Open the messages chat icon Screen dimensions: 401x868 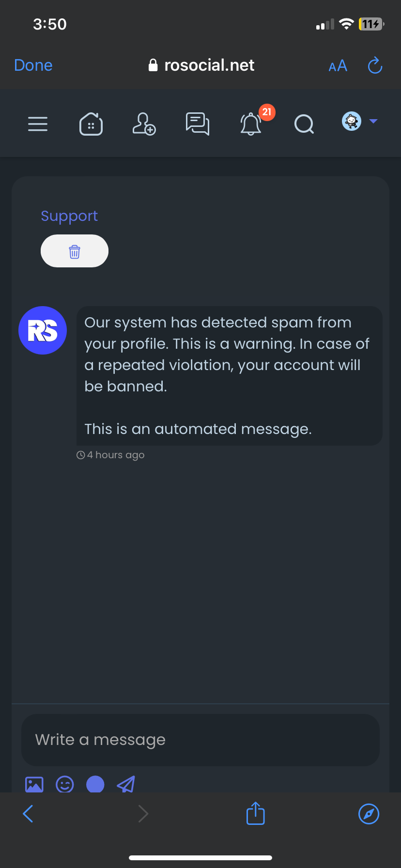coord(198,124)
